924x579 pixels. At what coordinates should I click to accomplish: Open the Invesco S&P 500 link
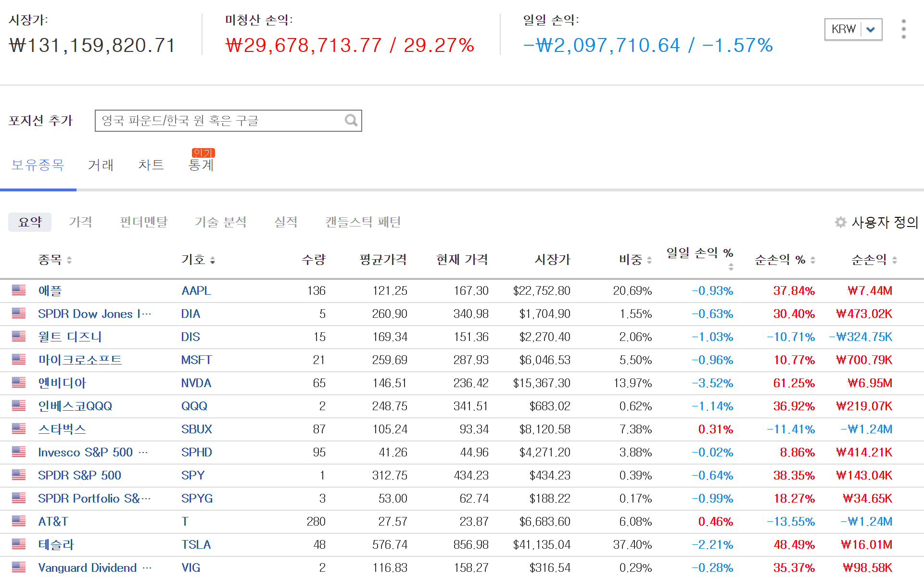pos(93,452)
